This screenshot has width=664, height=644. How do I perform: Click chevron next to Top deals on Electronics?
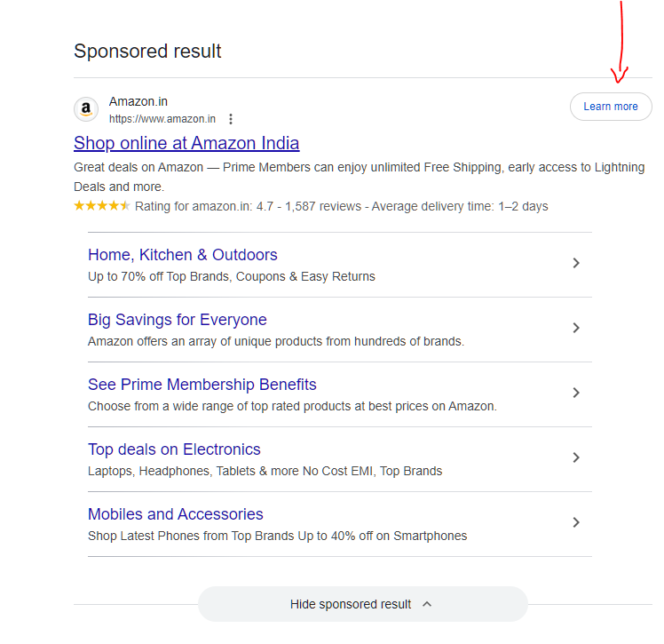click(576, 457)
